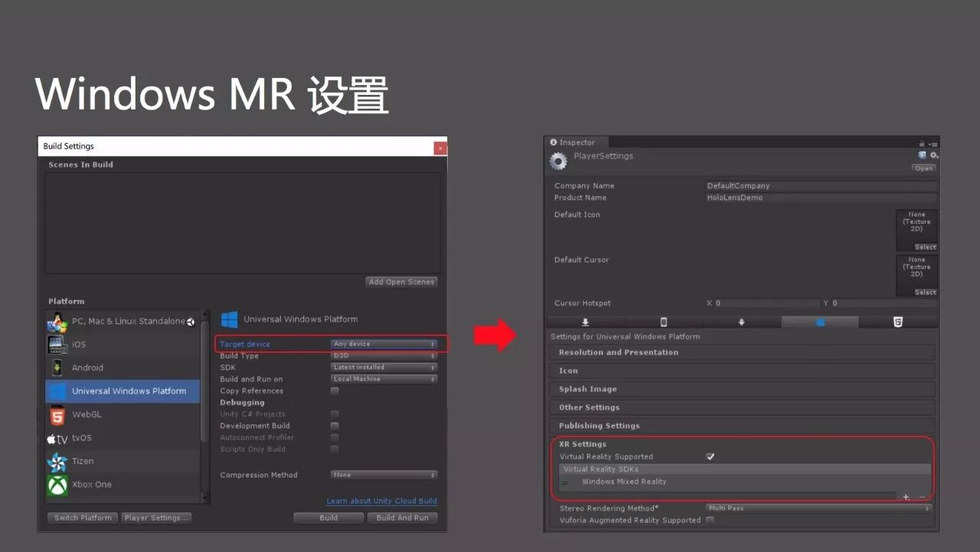Select the Universal Windows Platform settings tab
Image resolution: width=980 pixels, height=552 pixels.
point(820,322)
